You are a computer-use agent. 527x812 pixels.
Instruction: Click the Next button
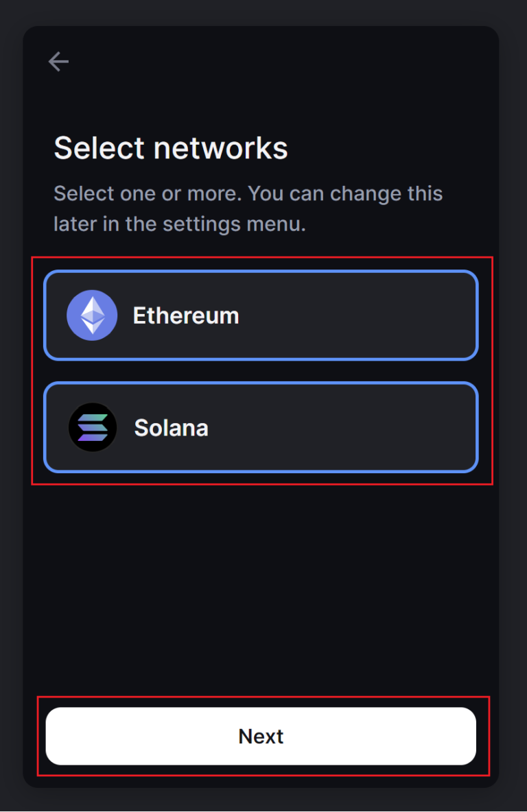pyautogui.click(x=261, y=736)
